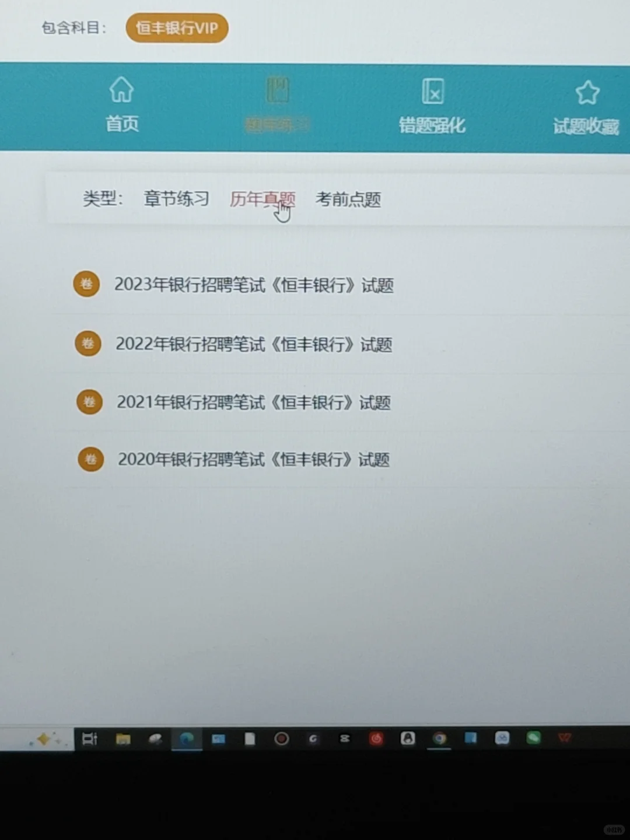The width and height of the screenshot is (630, 840).
Task: Launch WPS Office from the taskbar
Action: (565, 738)
